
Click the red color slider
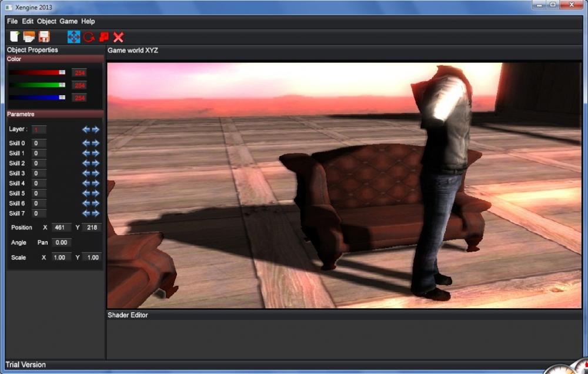[37, 72]
